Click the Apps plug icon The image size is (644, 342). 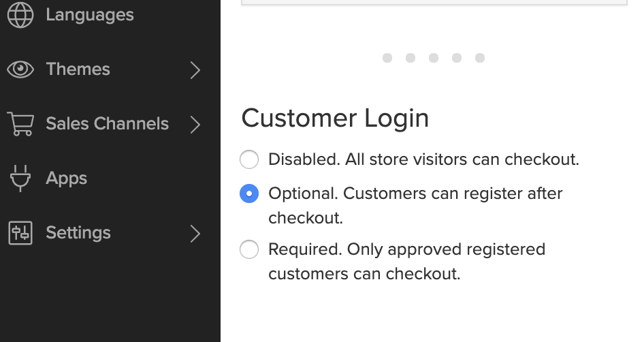(20, 178)
